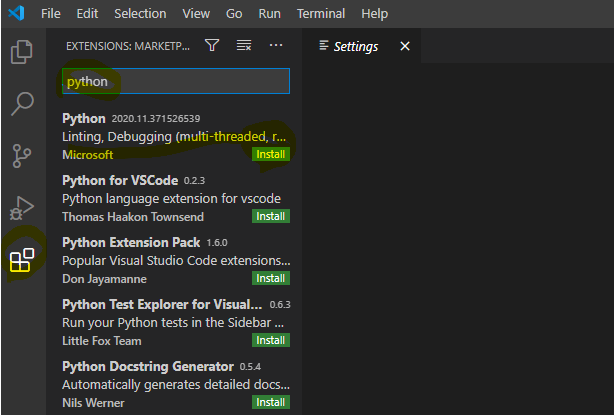This screenshot has height=415, width=614.
Task: Open the Search view in activity bar
Action: click(x=22, y=104)
